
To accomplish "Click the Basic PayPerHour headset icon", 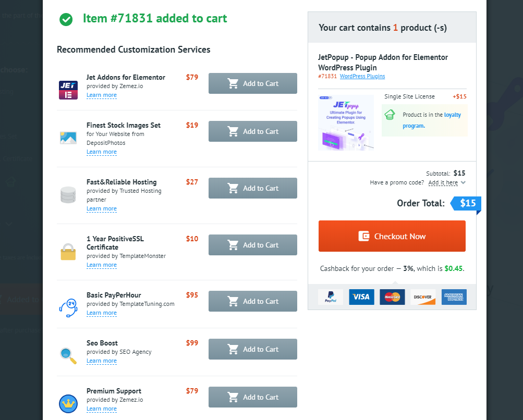I will coord(68,307).
